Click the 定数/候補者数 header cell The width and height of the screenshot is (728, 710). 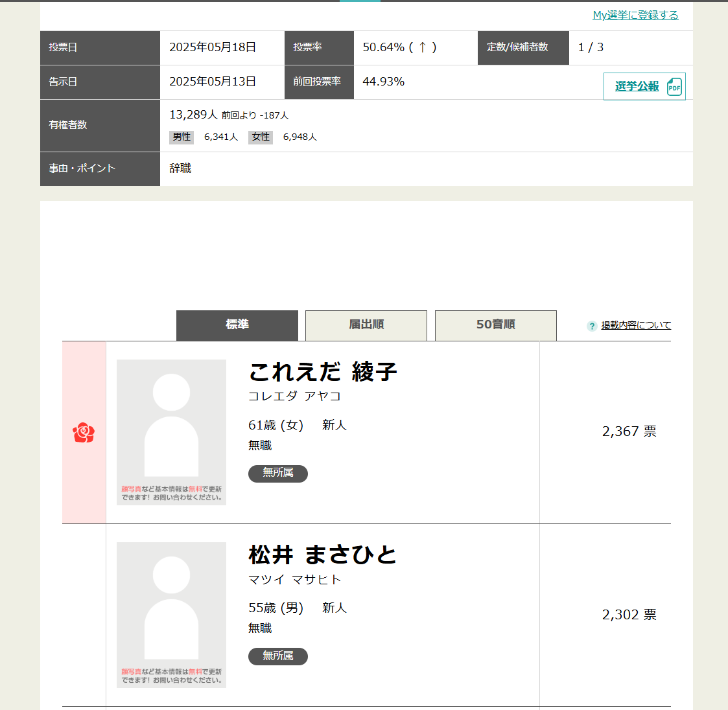523,48
